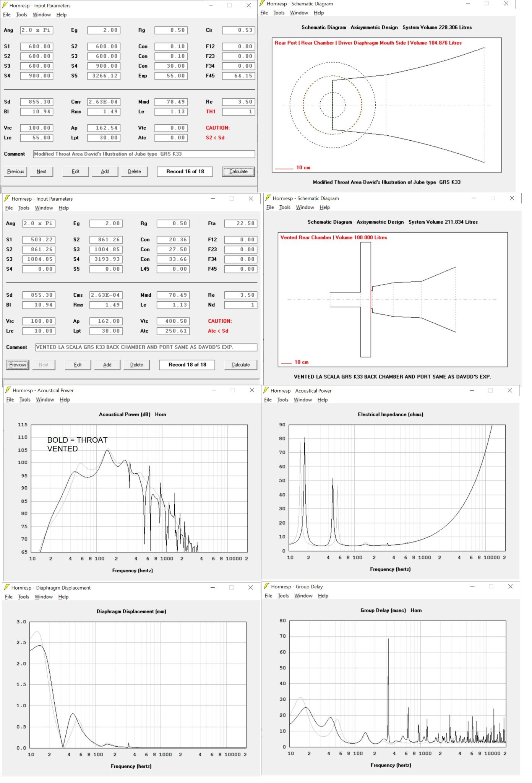This screenshot has width=532, height=783.
Task: Click the S1 field showing 503.22
Action: pos(39,240)
